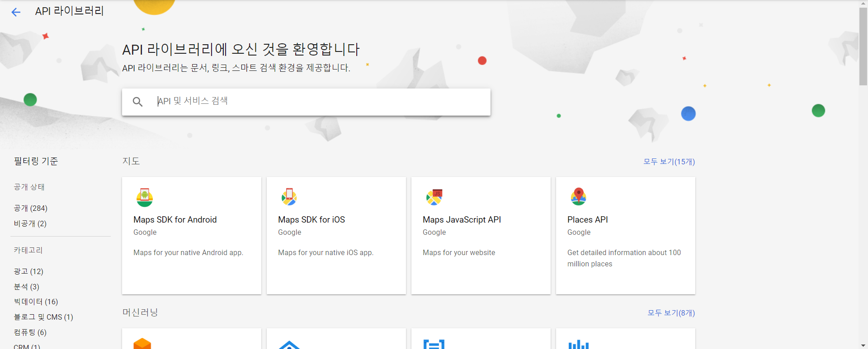Click 'Get detailed information about 100 million places'
The width and height of the screenshot is (868, 349).
point(624,258)
